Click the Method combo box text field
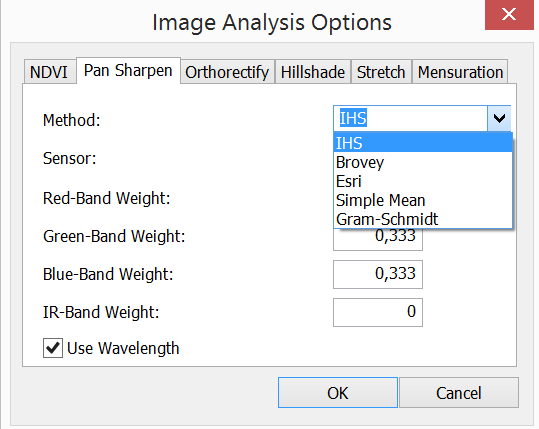539x429 pixels. pos(410,118)
